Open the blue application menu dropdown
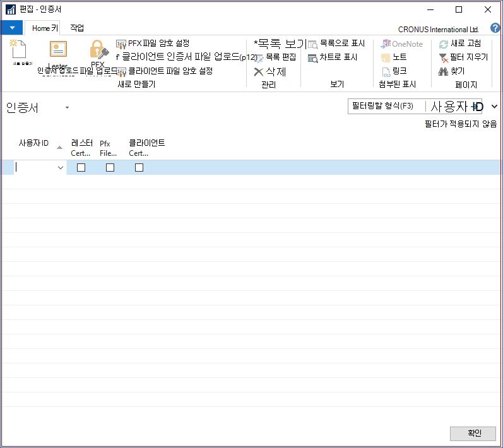This screenshot has height=448, width=503. [12, 28]
